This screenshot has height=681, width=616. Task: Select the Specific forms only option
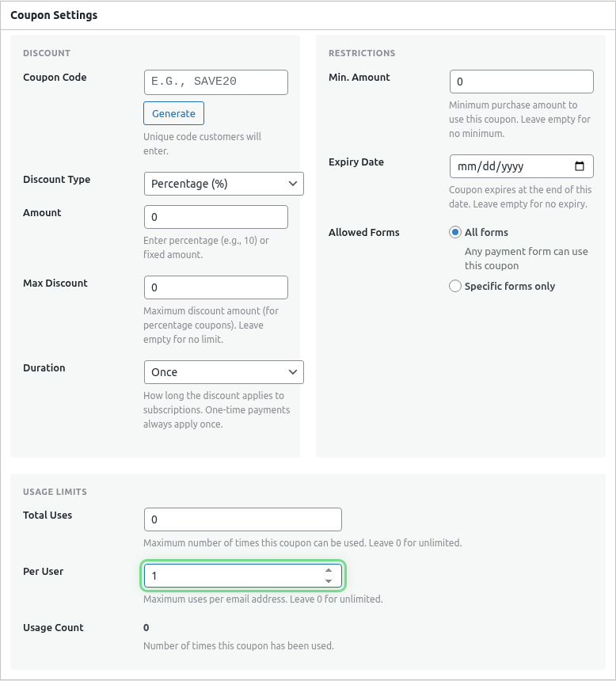point(455,286)
